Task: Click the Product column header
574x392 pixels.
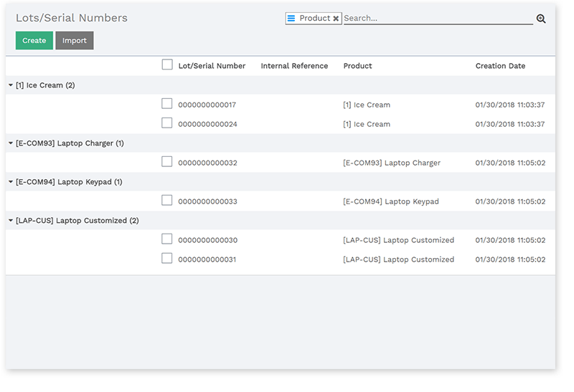Action: pyautogui.click(x=357, y=66)
